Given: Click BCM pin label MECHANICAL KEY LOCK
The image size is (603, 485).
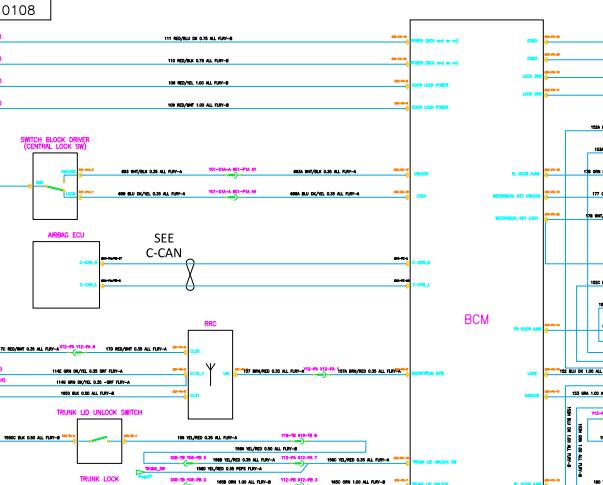Looking at the screenshot, I should coord(516,218).
